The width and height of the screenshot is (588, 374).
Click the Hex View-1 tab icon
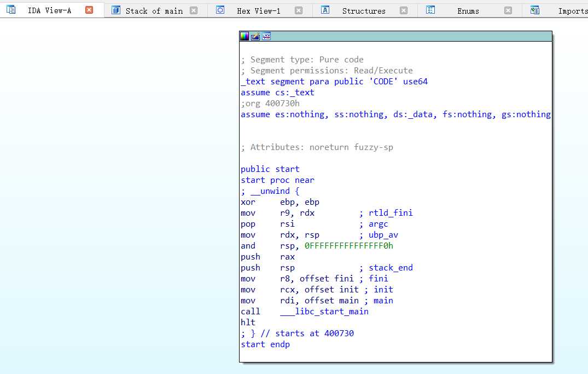point(220,10)
